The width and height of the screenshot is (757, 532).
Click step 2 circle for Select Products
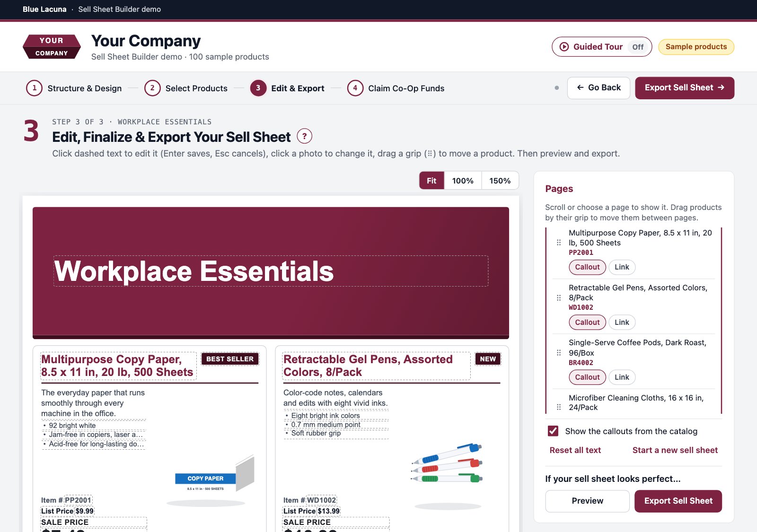[x=152, y=88]
